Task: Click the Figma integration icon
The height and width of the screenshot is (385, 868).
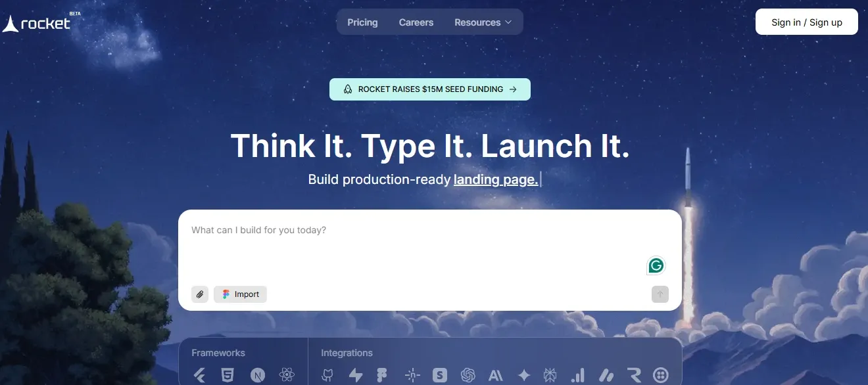Action: pyautogui.click(x=382, y=375)
